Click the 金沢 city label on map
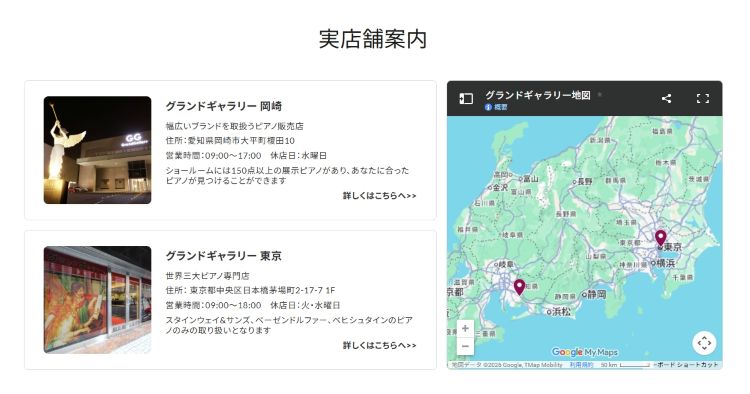Screen dimensions: 750x394 (500, 187)
